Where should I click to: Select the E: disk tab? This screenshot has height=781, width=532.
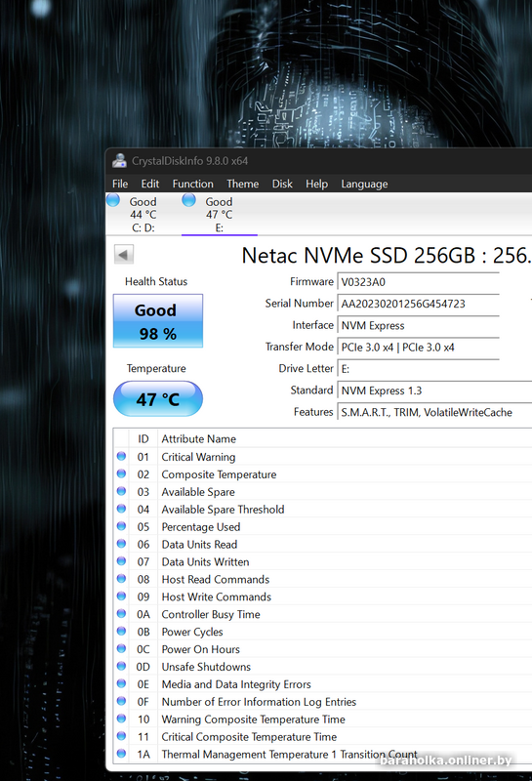click(x=220, y=214)
